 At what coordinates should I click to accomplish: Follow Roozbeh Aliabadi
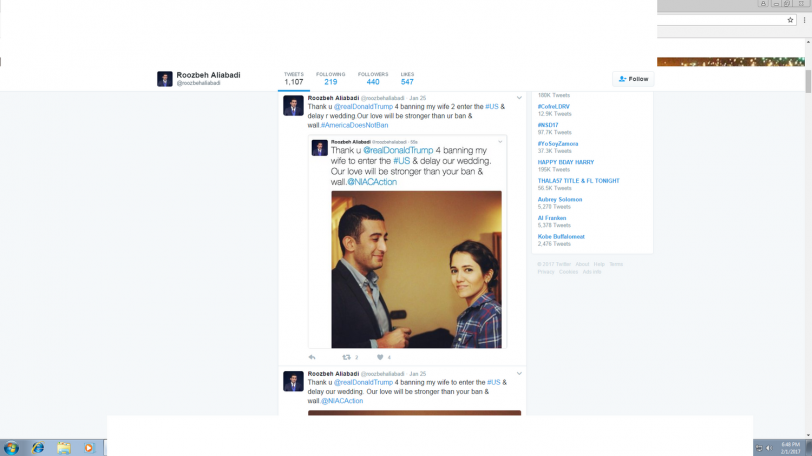(x=633, y=79)
